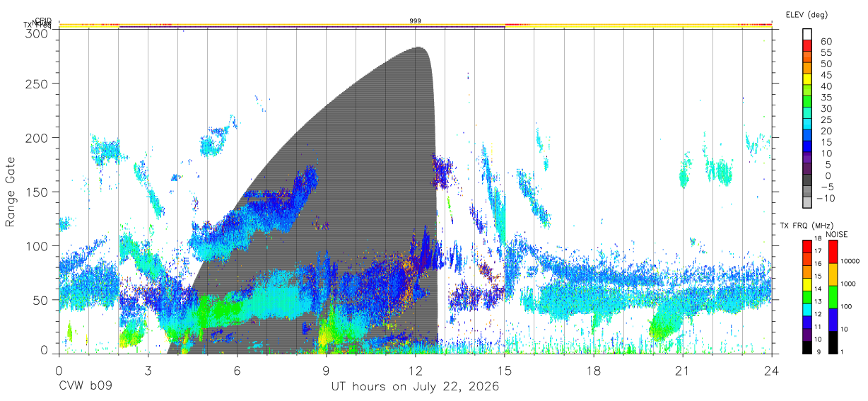The width and height of the screenshot is (868, 401).
Task: Click the TX FRQ scale value 13
Action: [x=819, y=303]
